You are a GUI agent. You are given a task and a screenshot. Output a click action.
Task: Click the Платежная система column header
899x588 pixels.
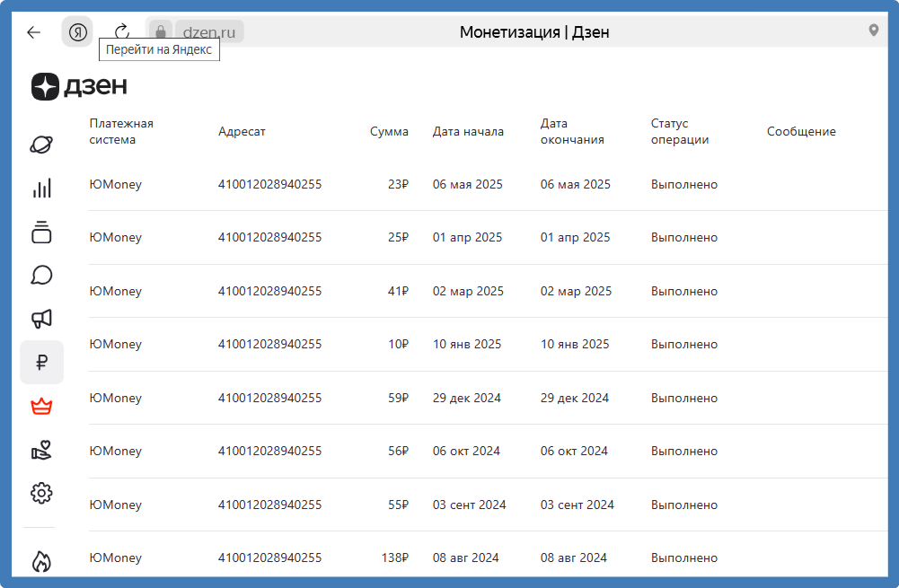pos(121,131)
